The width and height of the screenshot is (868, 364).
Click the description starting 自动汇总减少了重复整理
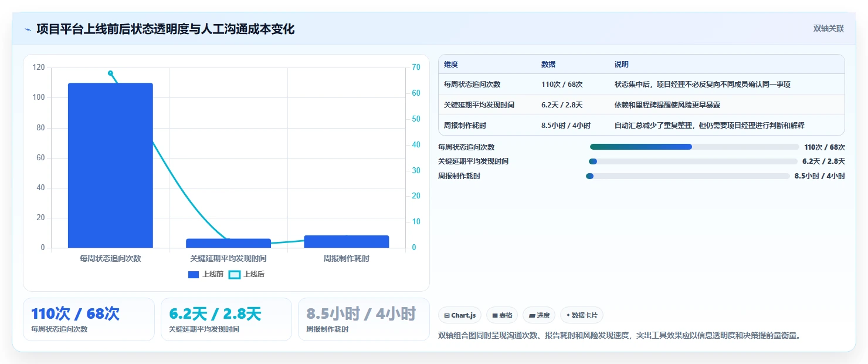(709, 126)
